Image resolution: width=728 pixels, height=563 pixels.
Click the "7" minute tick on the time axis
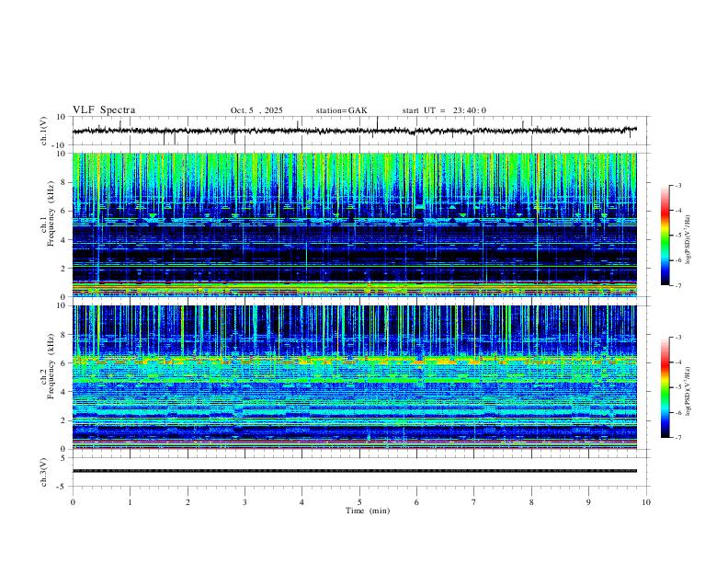pos(474,502)
